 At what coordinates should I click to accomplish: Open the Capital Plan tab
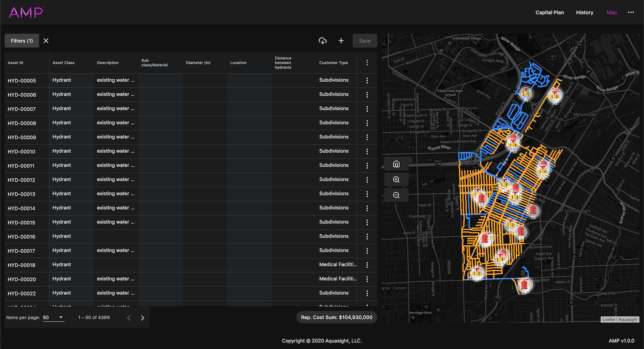pos(549,12)
